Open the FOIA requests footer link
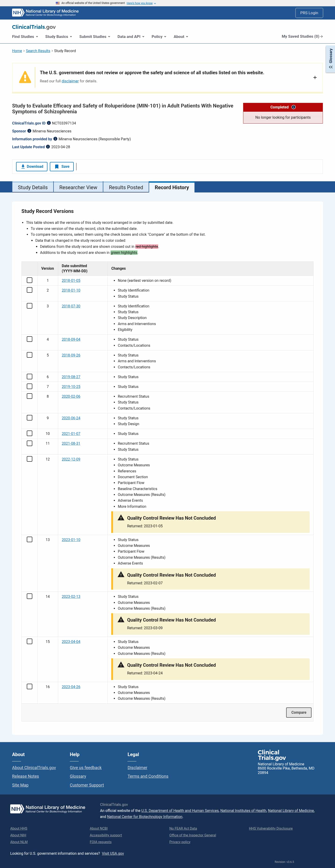The width and height of the screenshot is (335, 868). click(100, 842)
